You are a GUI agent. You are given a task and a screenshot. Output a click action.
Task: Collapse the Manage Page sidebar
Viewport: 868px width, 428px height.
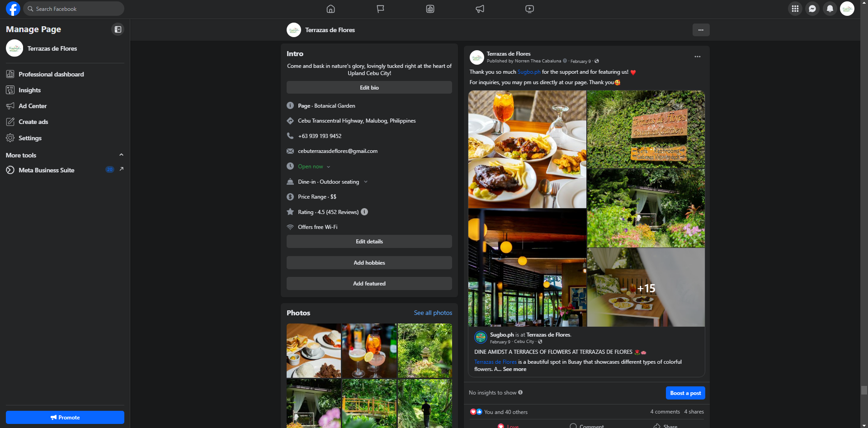click(x=118, y=29)
